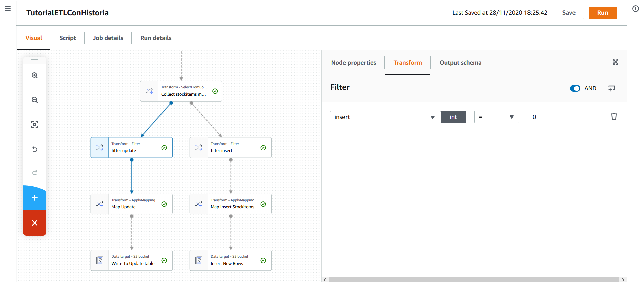This screenshot has height=282, width=644.
Task: Expand the properties panel to fullscreen
Action: click(615, 62)
